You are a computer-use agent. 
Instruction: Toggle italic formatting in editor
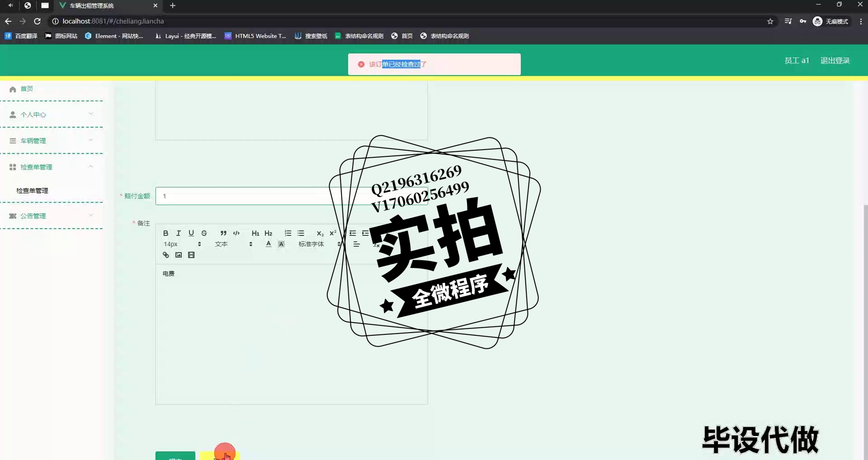(179, 233)
